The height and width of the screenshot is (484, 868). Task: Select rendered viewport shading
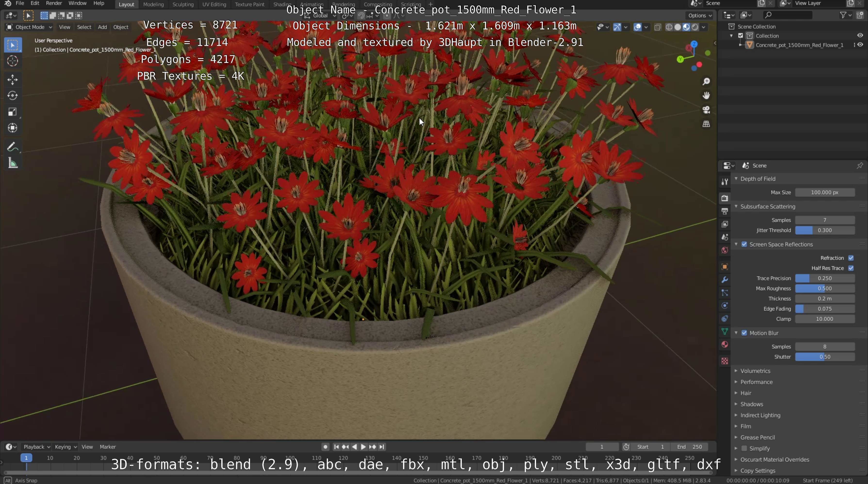coord(695,27)
